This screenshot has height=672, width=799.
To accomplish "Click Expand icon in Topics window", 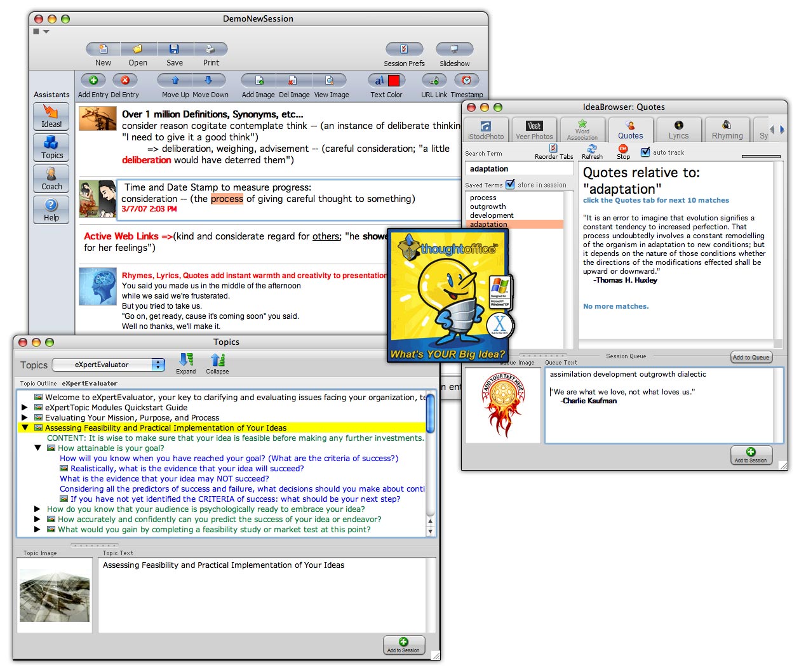I will 185,360.
